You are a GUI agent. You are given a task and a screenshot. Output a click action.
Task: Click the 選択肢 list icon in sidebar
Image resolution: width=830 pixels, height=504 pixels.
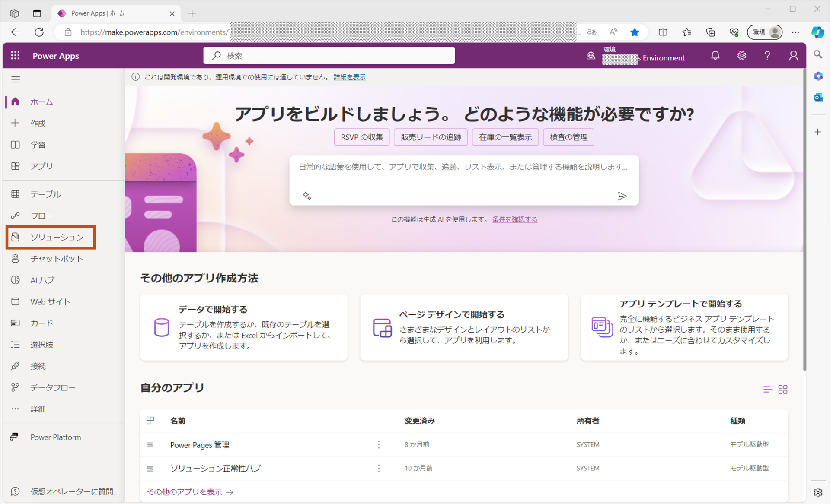(15, 345)
